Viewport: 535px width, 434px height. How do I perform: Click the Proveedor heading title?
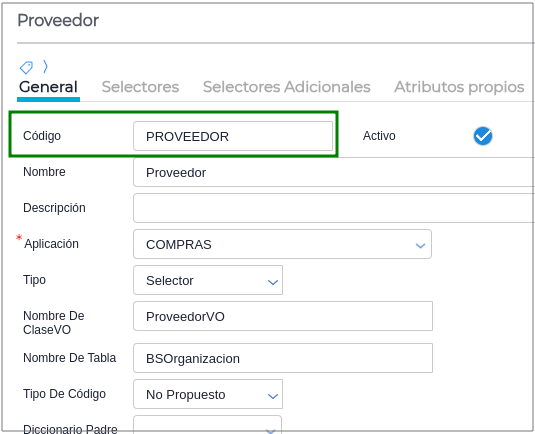tap(58, 20)
